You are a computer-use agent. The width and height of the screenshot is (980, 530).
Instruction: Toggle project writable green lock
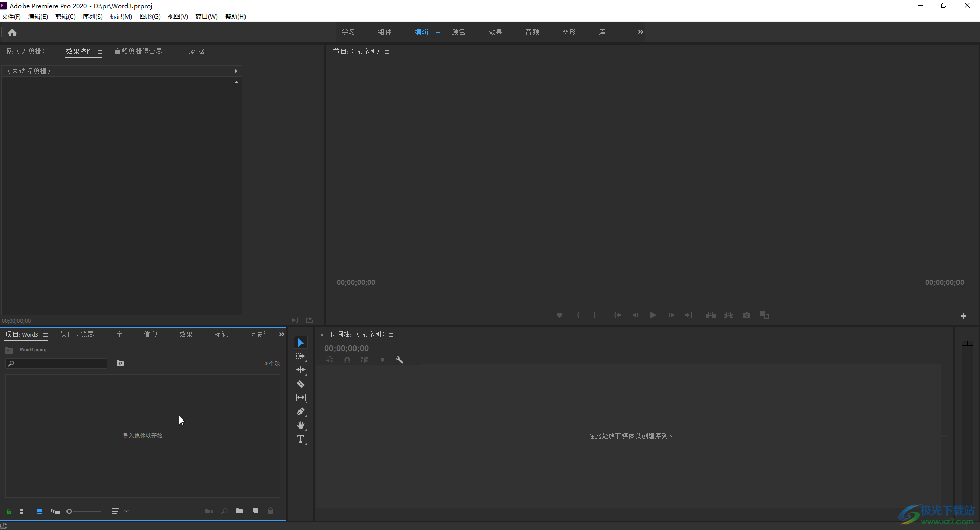pyautogui.click(x=9, y=511)
